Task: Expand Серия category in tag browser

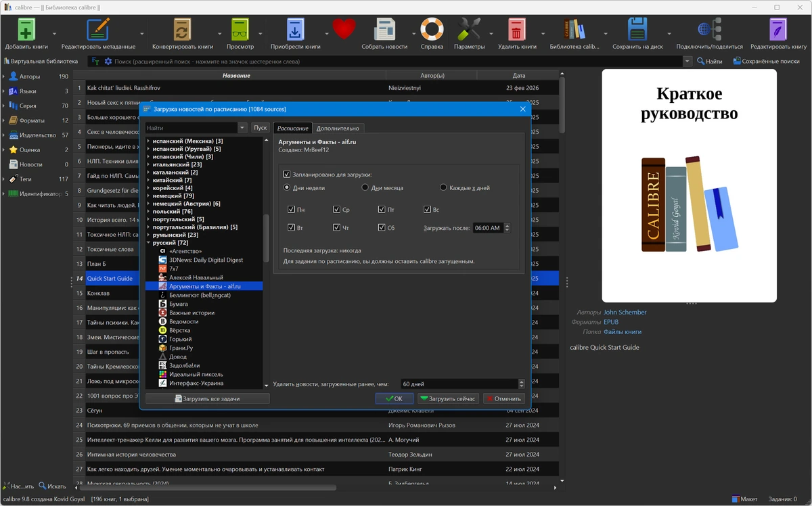Action: pyautogui.click(x=3, y=106)
